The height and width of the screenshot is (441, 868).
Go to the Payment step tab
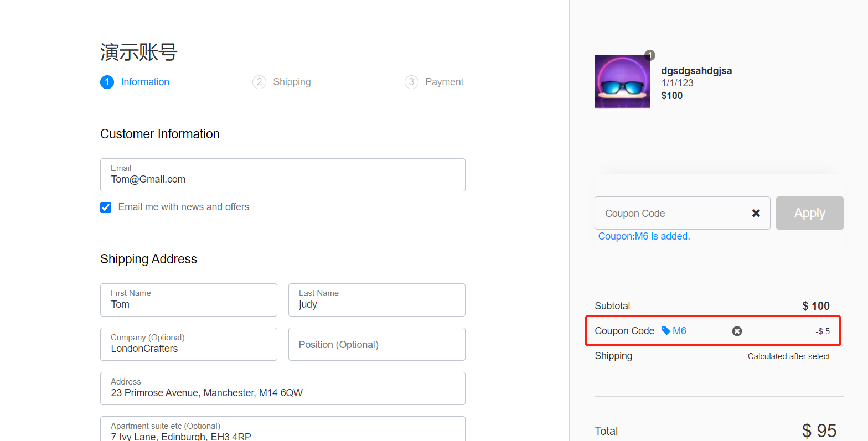(x=444, y=82)
